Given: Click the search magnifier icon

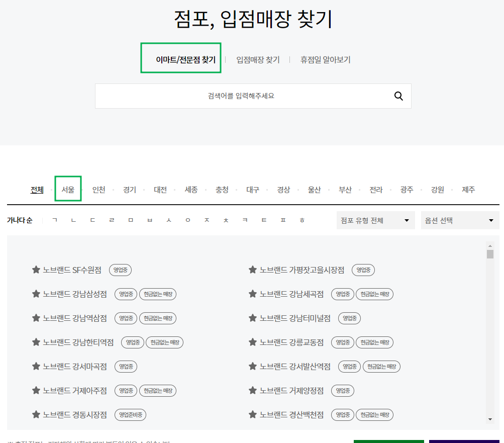Looking at the screenshot, I should pyautogui.click(x=398, y=96).
